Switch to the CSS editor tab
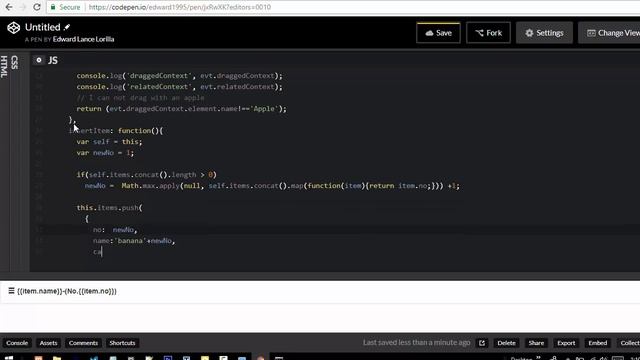The width and height of the screenshot is (640, 360). coord(14,62)
